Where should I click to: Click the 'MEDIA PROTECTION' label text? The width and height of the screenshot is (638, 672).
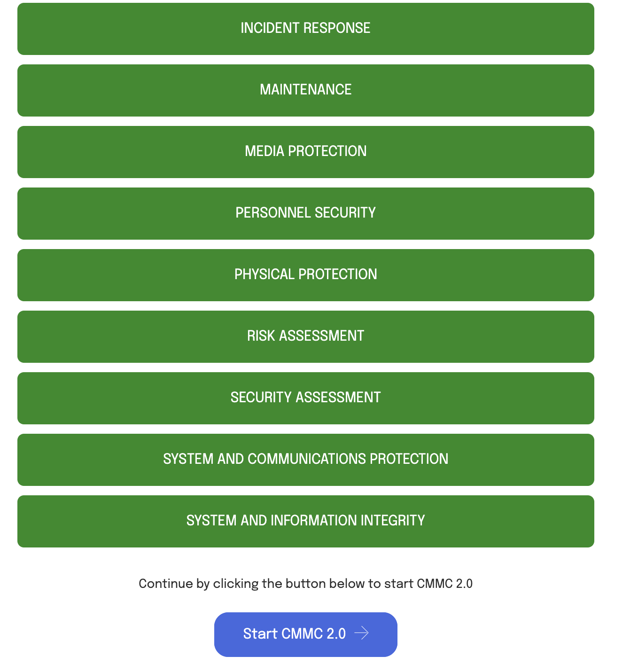tap(305, 151)
